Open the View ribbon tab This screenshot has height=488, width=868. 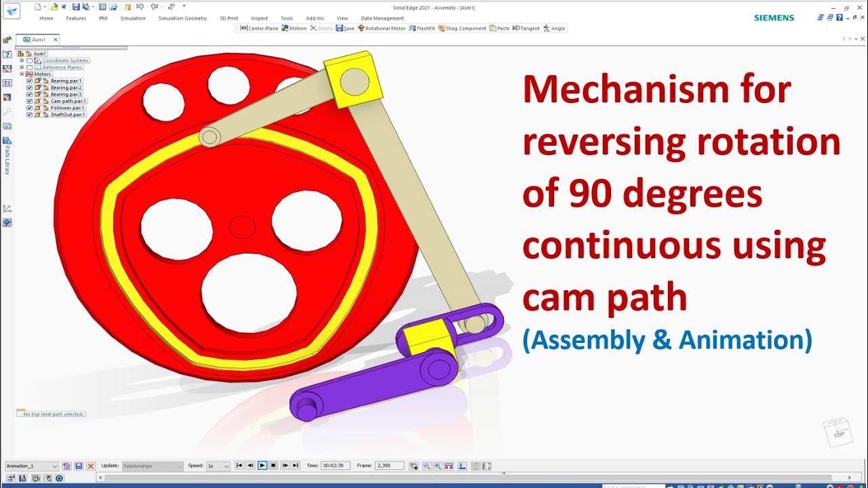[342, 18]
